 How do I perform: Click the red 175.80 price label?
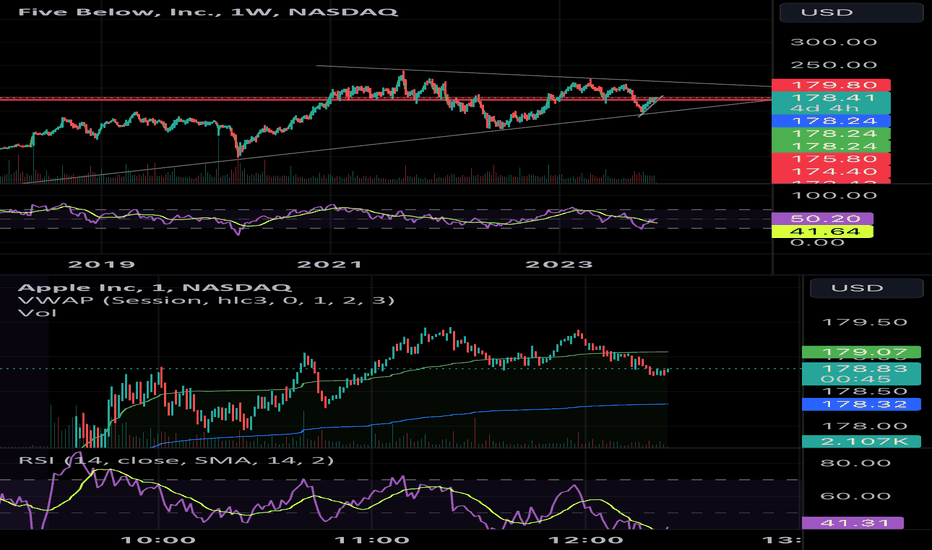point(831,159)
